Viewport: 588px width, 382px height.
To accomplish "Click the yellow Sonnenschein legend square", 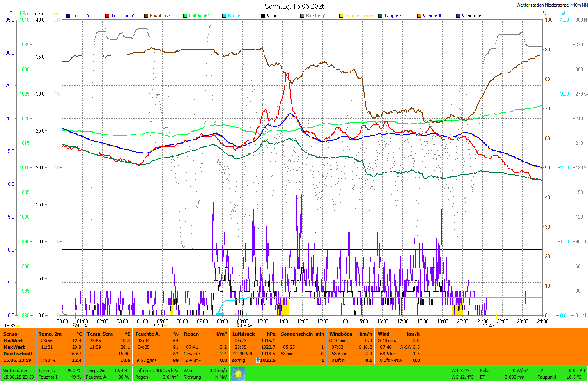I will tap(341, 16).
